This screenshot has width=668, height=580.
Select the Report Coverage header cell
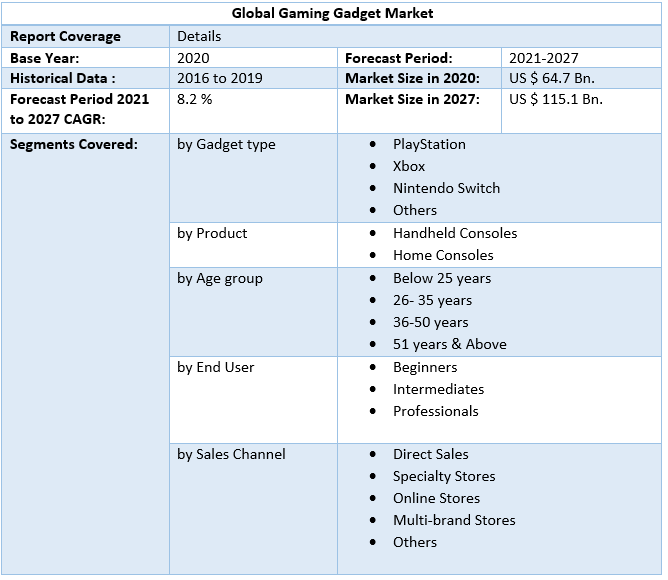[65, 36]
